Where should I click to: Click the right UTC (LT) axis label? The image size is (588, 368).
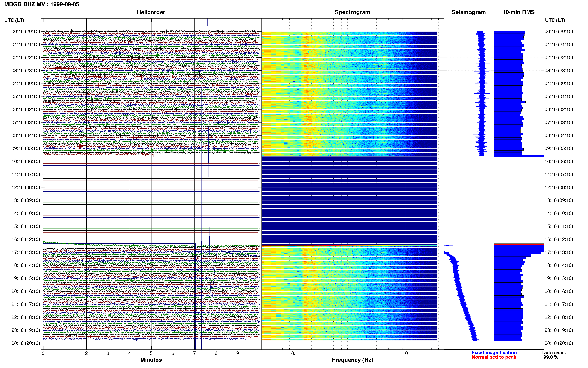point(555,20)
